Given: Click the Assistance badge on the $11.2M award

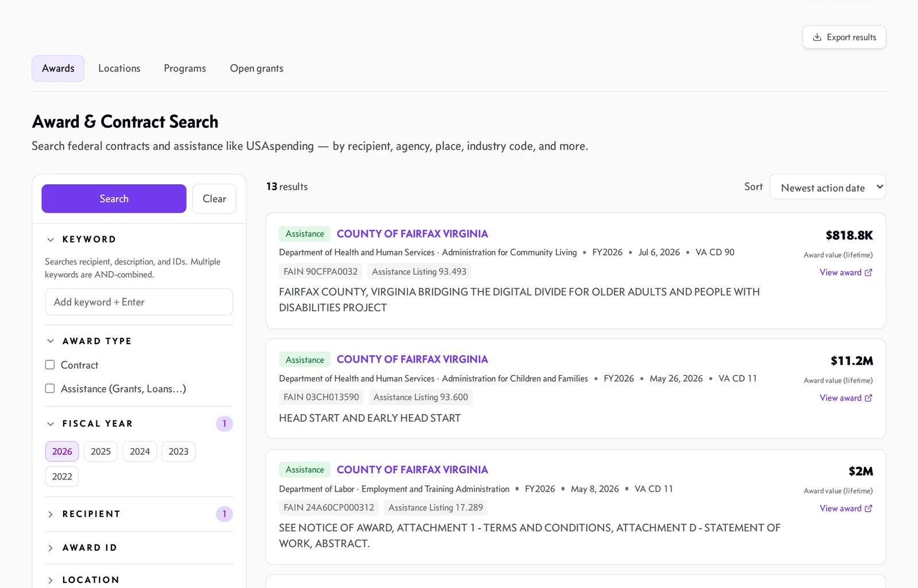Looking at the screenshot, I should pyautogui.click(x=305, y=360).
